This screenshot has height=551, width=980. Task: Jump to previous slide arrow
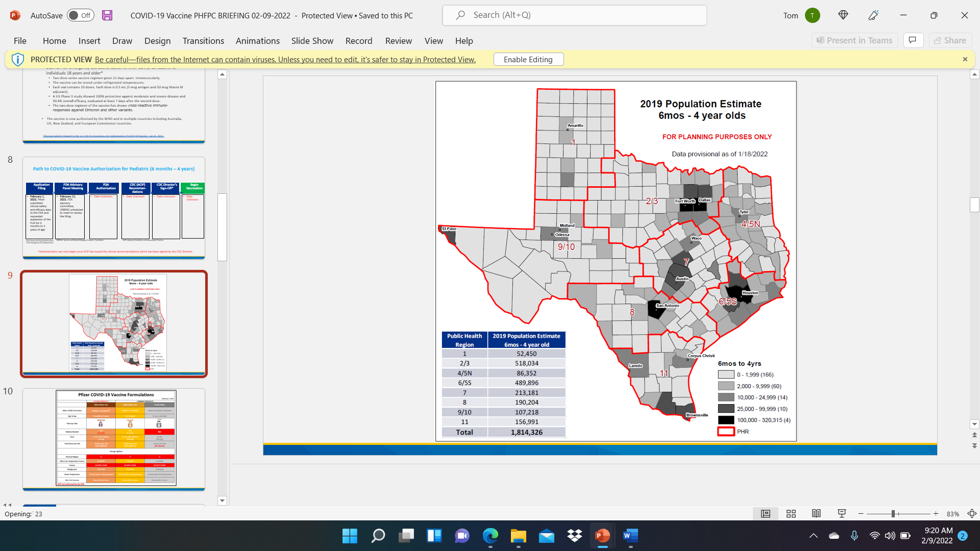974,435
